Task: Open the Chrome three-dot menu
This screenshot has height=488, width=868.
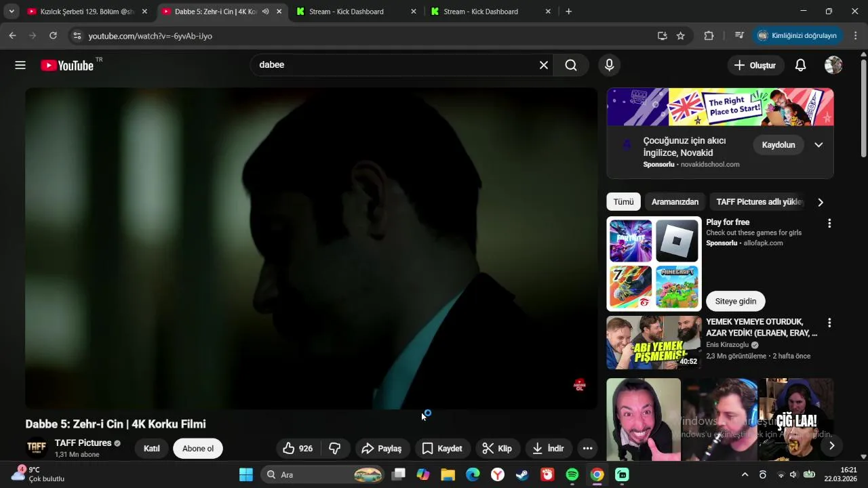Action: click(x=856, y=36)
